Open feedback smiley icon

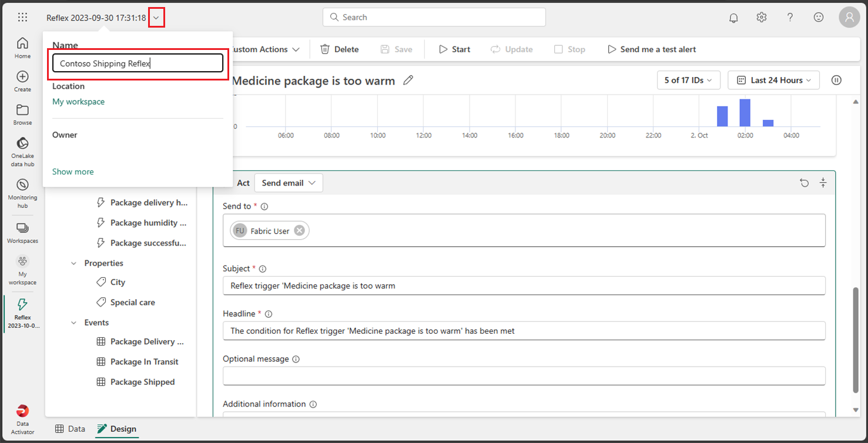click(x=819, y=17)
